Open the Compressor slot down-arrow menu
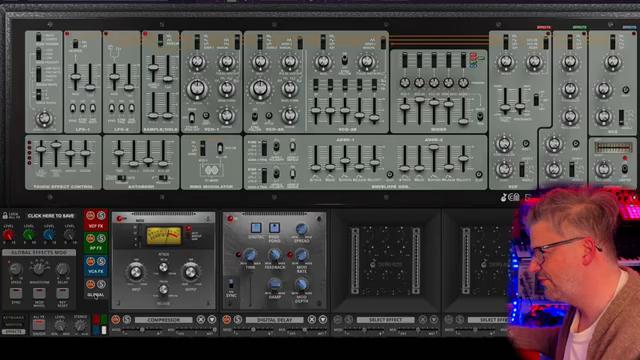 tap(212, 320)
